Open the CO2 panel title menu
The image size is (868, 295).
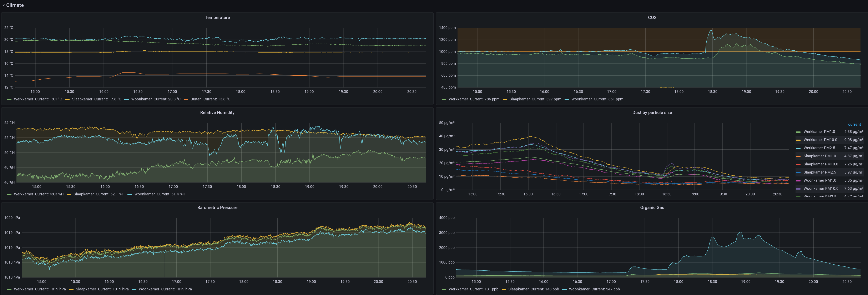(x=652, y=17)
